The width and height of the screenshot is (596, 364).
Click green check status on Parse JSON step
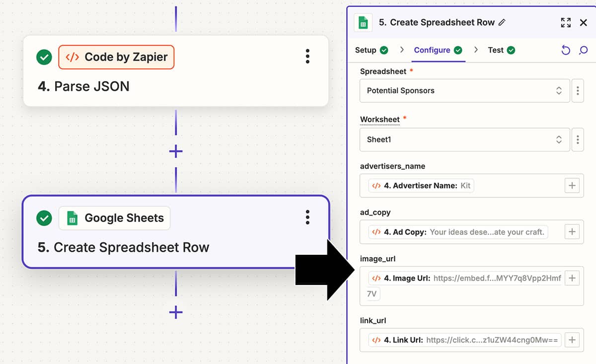[x=44, y=57]
